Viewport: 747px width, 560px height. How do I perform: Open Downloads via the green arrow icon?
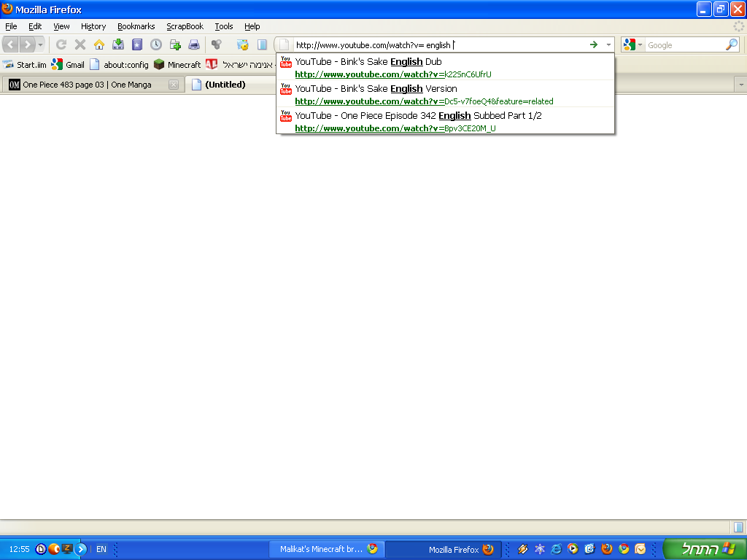point(118,44)
